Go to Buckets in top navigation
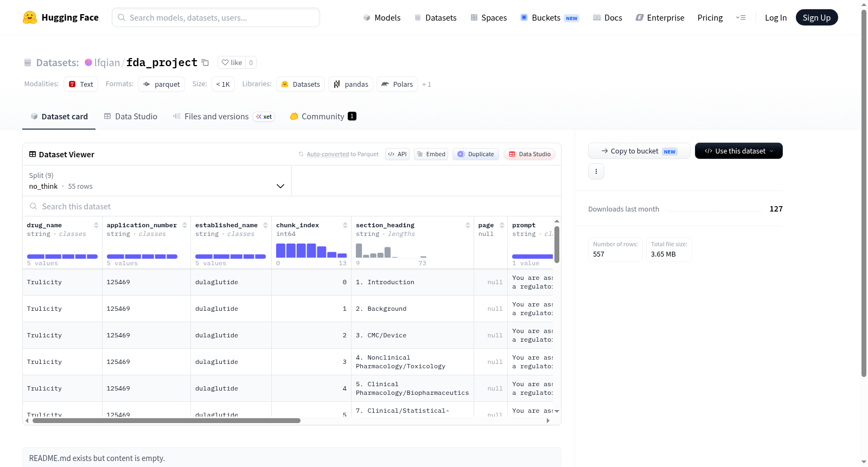This screenshot has height=467, width=868. (x=550, y=17)
